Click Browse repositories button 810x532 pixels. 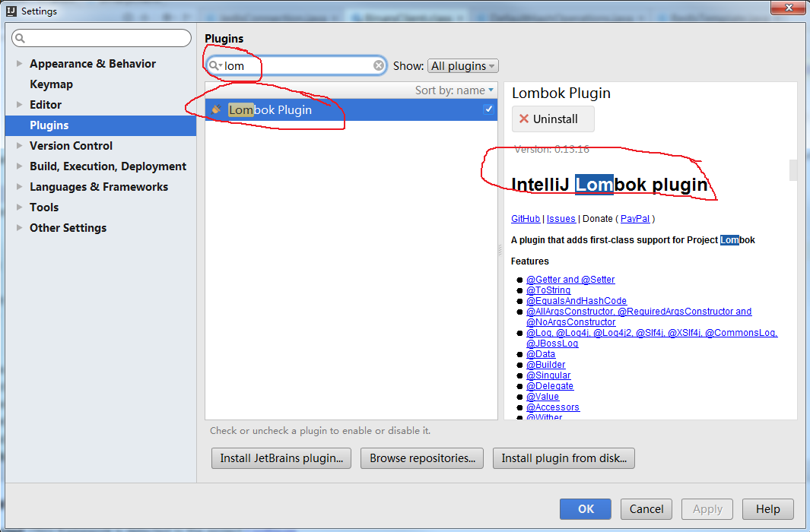click(422, 458)
